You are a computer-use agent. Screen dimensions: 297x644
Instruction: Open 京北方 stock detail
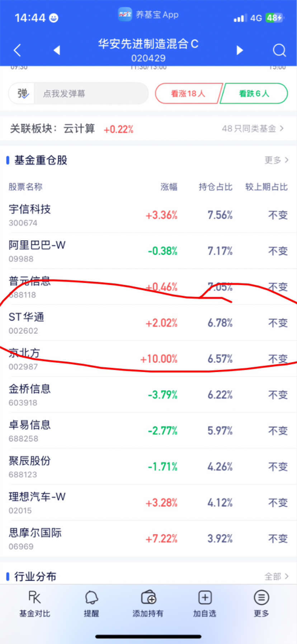(x=148, y=358)
